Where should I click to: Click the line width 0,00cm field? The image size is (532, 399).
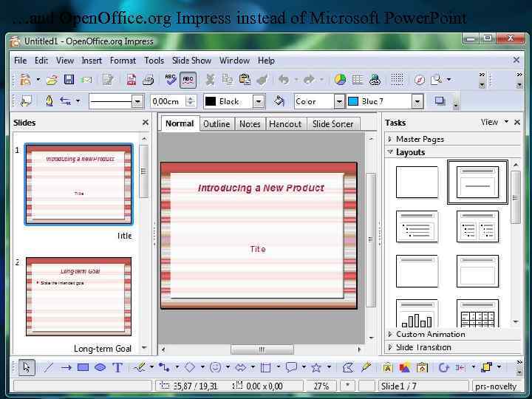click(168, 101)
